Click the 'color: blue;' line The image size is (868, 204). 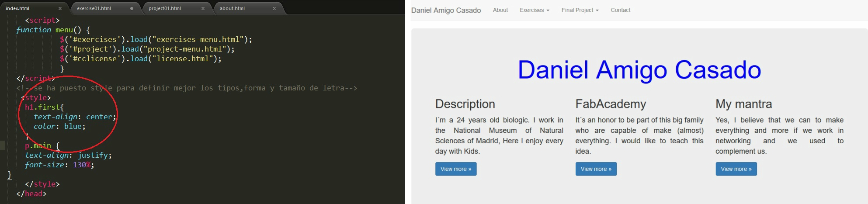point(59,126)
